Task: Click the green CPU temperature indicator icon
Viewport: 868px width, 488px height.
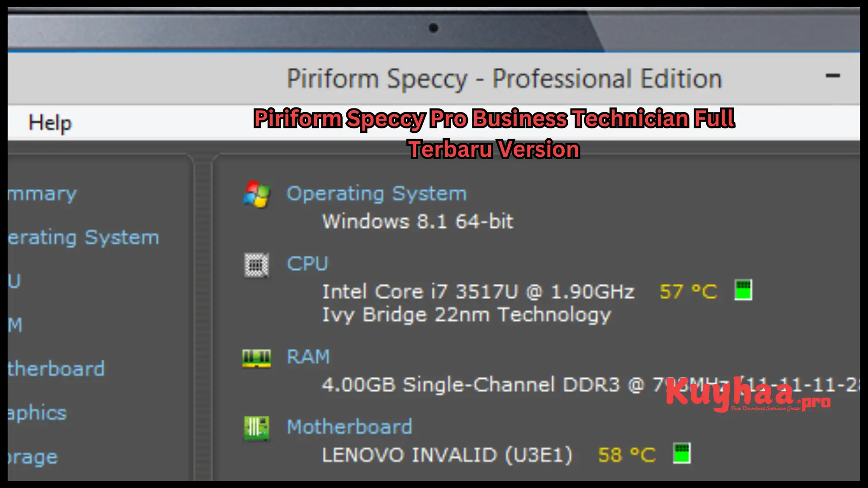Action: (x=743, y=290)
